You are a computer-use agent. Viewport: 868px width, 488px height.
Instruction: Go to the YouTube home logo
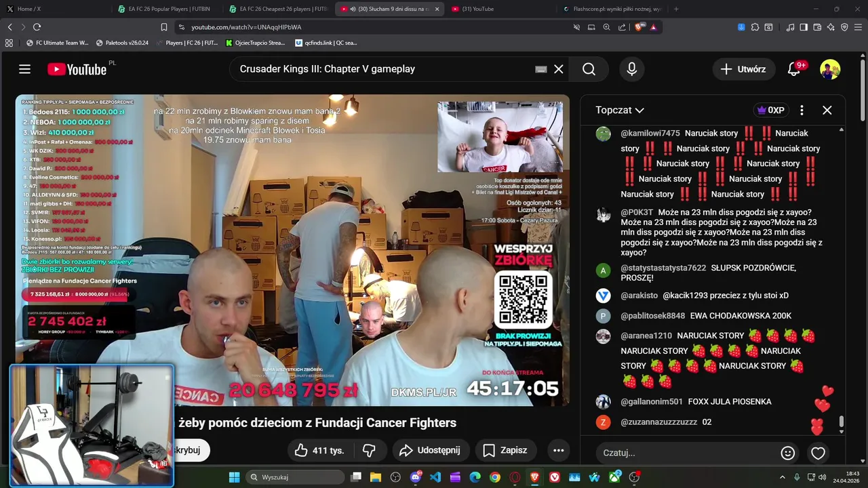77,69
